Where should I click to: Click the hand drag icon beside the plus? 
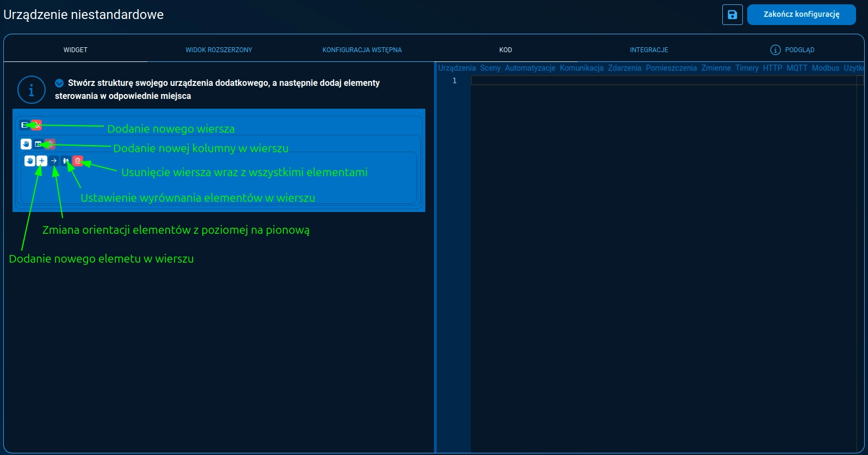pos(30,161)
